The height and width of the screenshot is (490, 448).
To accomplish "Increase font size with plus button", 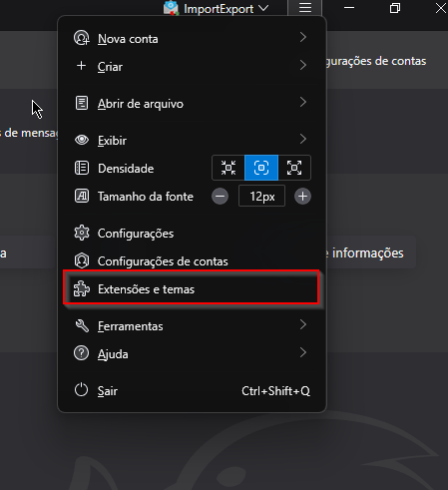I will coord(302,197).
